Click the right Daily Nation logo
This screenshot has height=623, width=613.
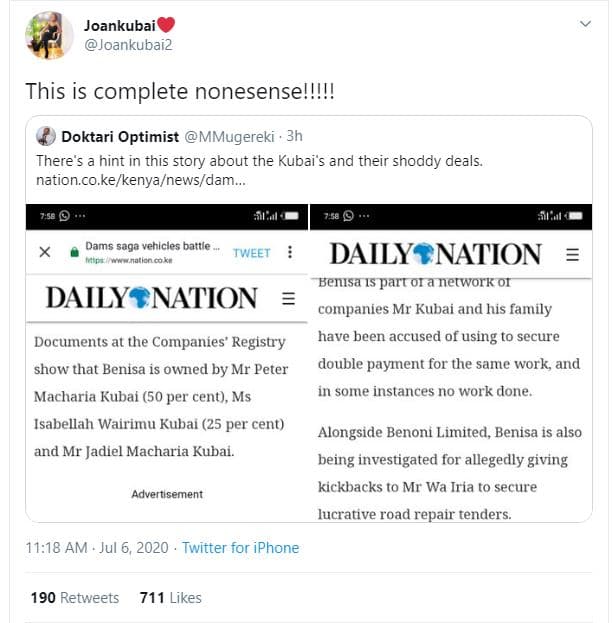click(x=435, y=254)
